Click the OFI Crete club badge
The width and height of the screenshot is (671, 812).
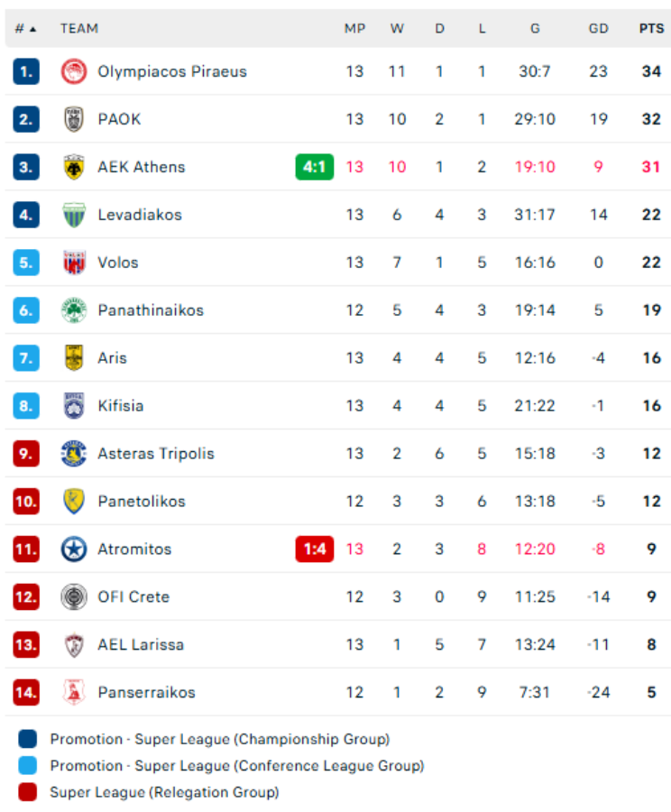tap(74, 596)
